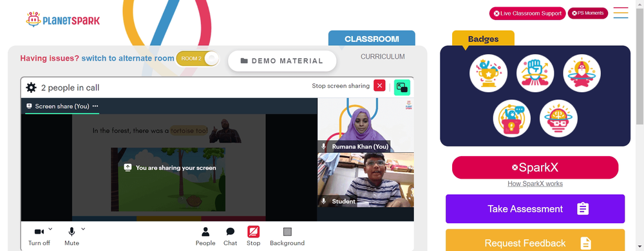
Task: Click Live Classroom Support button
Action: 527,13
